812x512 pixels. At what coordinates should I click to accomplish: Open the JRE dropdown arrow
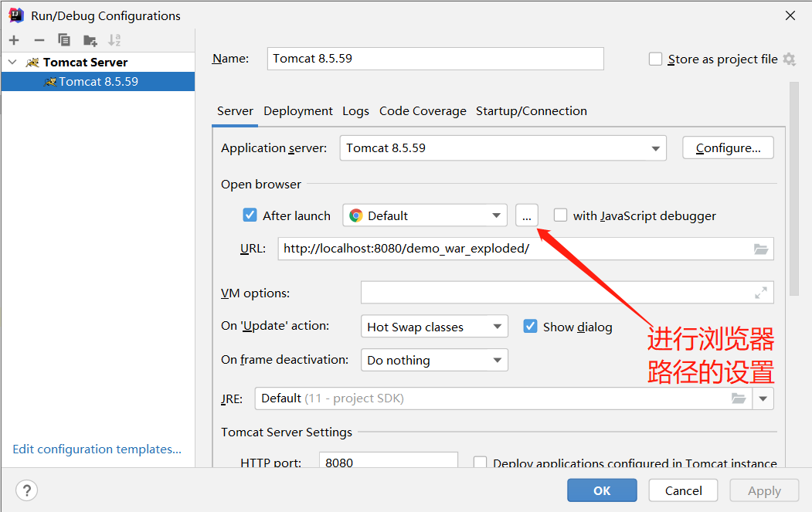763,398
